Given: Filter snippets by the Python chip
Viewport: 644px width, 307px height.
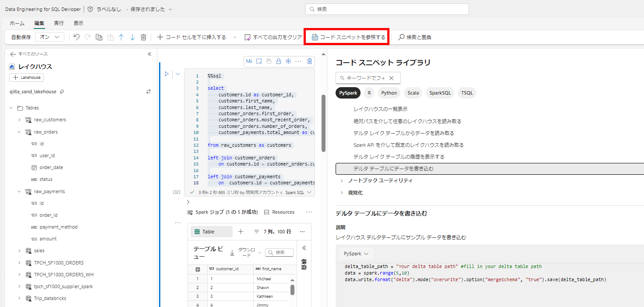Looking at the screenshot, I should pos(389,93).
